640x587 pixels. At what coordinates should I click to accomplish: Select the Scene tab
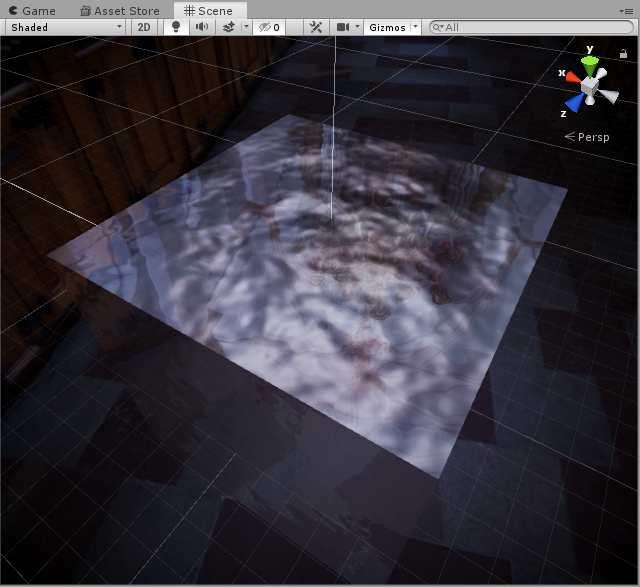point(209,11)
